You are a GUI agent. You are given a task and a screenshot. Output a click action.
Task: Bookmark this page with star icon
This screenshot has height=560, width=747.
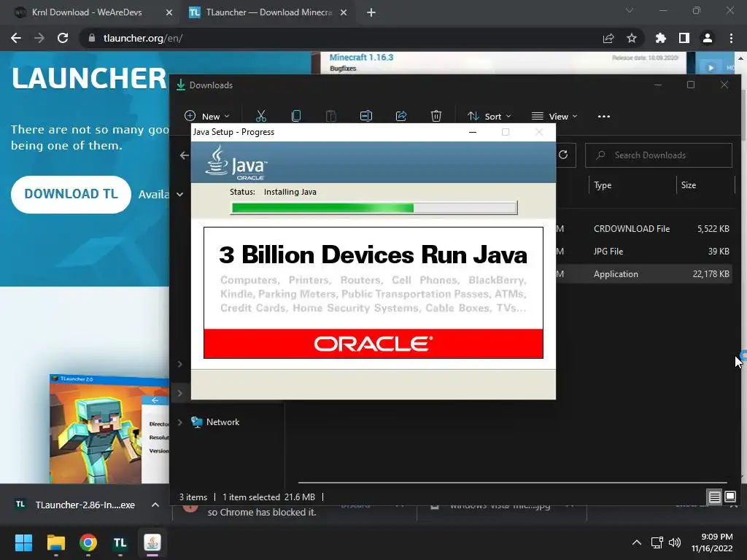coord(632,38)
